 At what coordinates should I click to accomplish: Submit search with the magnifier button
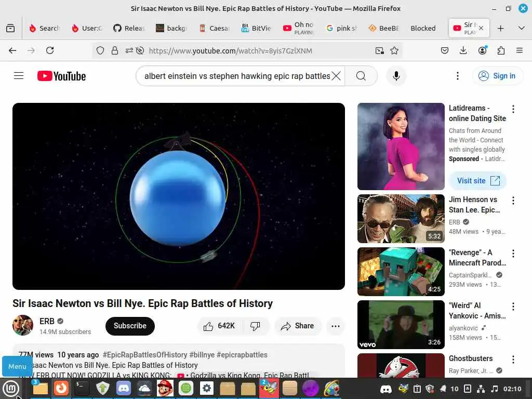tap(361, 76)
